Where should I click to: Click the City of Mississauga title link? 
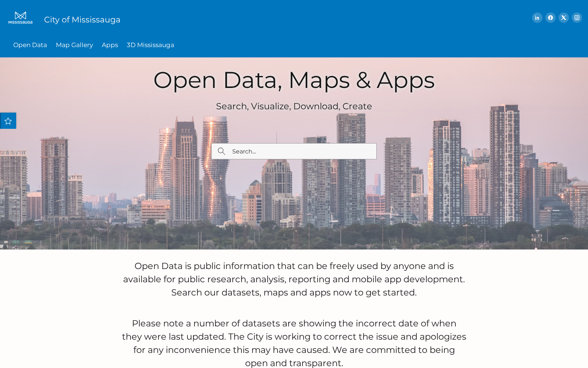(x=82, y=20)
